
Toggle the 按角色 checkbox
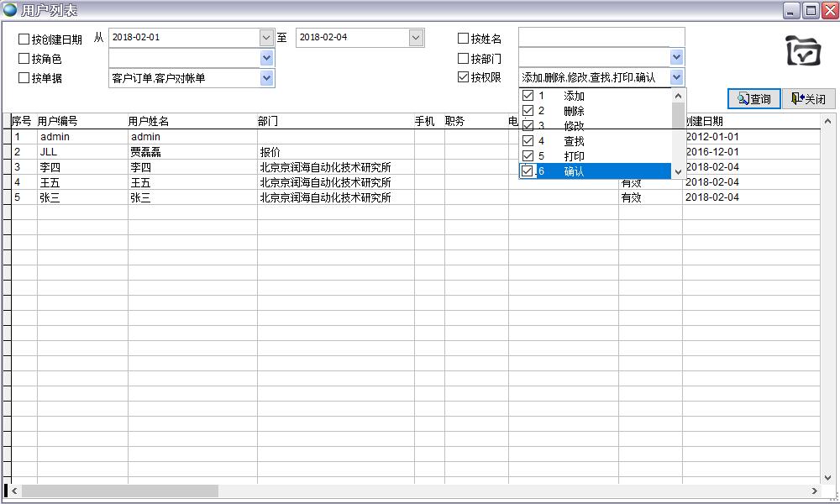pos(24,59)
